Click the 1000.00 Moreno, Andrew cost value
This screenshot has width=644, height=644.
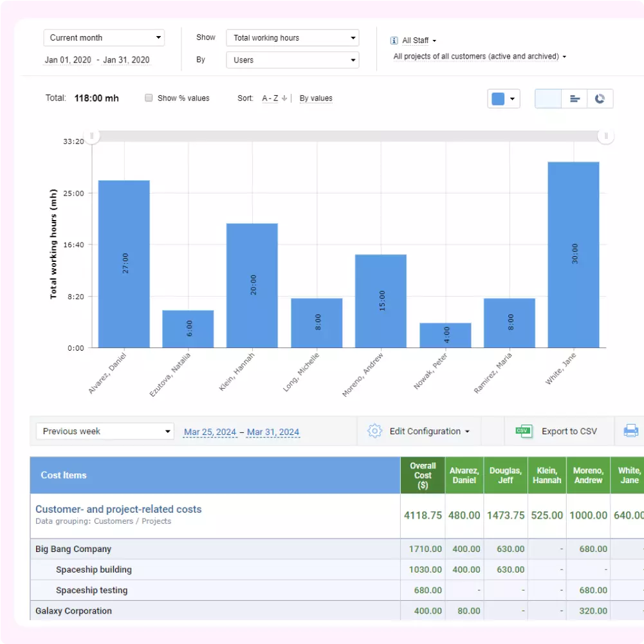(588, 515)
